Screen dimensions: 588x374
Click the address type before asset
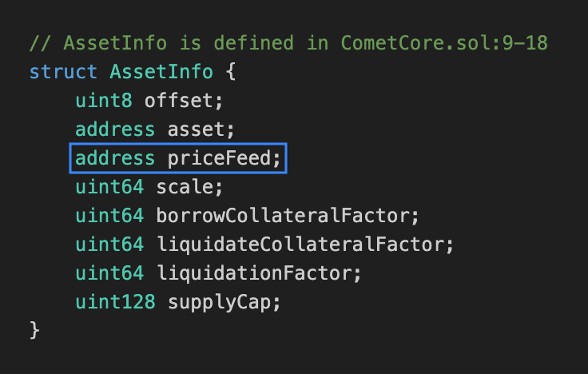click(x=116, y=129)
